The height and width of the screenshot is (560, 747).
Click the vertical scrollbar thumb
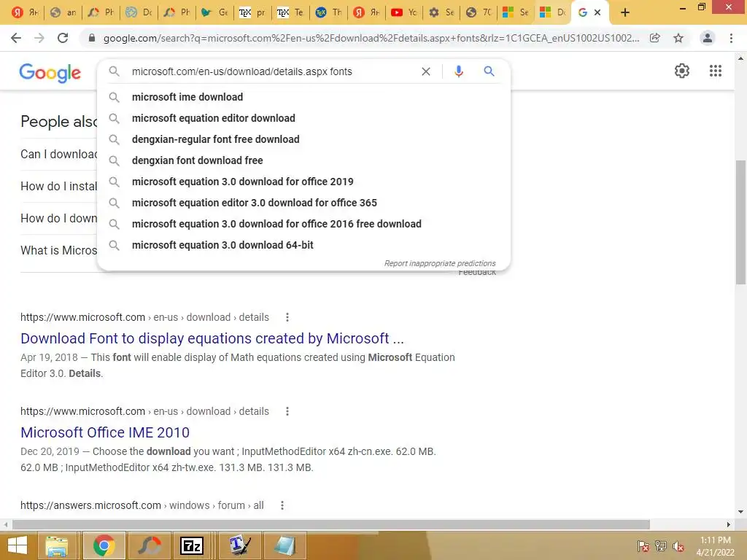740,222
